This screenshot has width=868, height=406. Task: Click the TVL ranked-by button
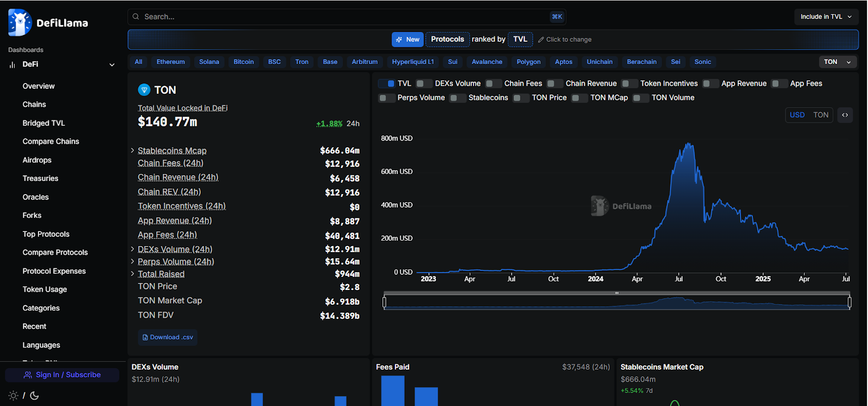(520, 39)
